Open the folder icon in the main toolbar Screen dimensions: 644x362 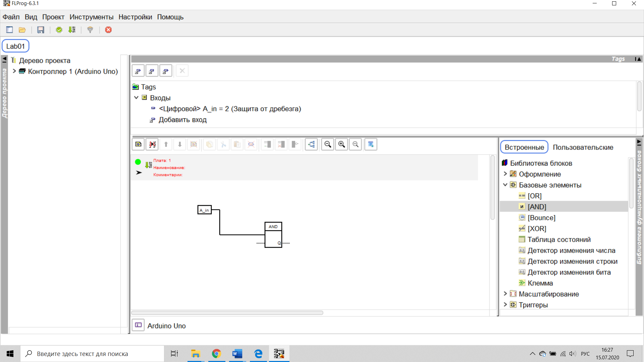(22, 30)
